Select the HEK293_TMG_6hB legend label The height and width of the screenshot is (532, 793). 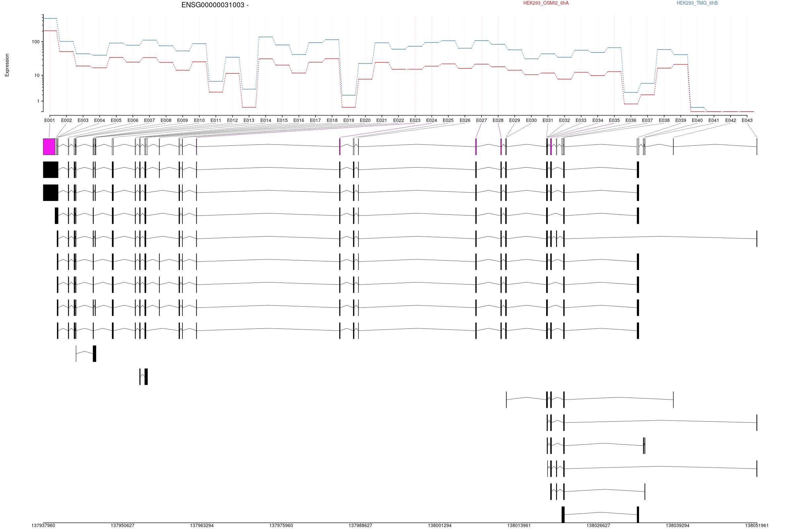point(697,3)
